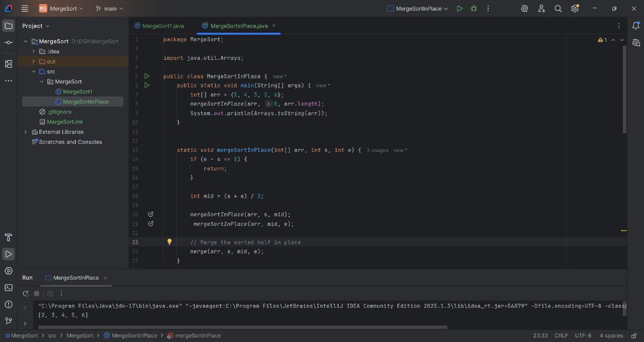Open the Run tool window sidebar icon
The image size is (644, 342).
point(9,254)
